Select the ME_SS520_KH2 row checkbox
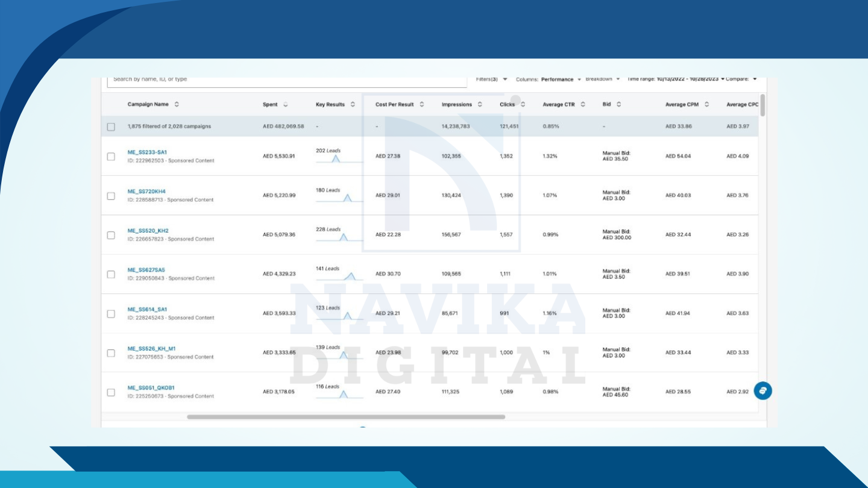868x488 pixels. [x=111, y=235]
